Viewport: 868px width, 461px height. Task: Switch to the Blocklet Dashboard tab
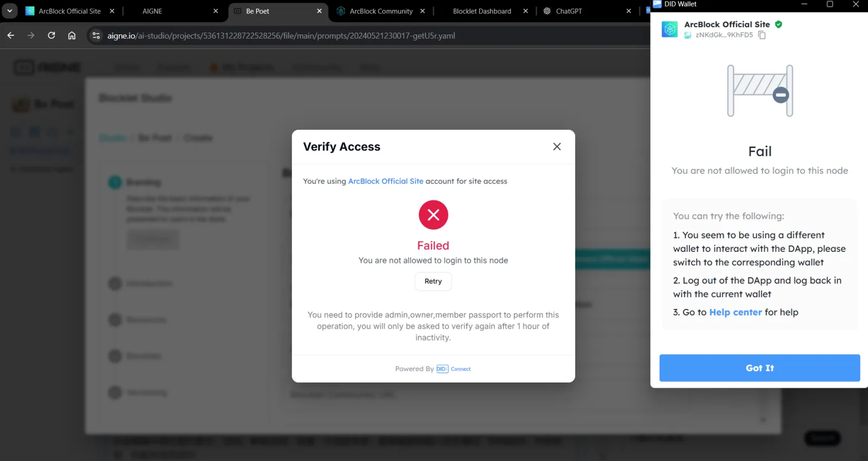point(482,11)
